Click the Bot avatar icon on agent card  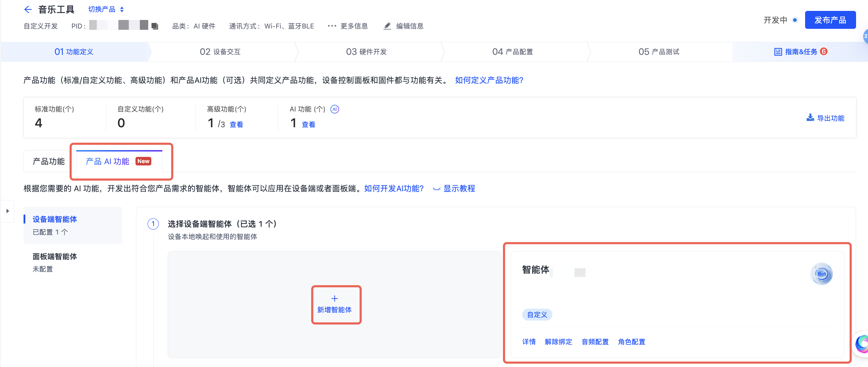(821, 274)
